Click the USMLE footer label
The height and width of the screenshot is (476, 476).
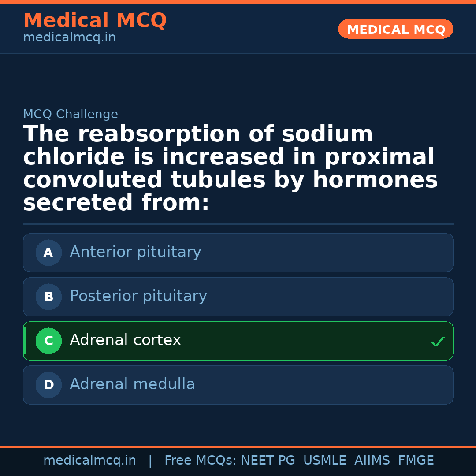click(324, 461)
